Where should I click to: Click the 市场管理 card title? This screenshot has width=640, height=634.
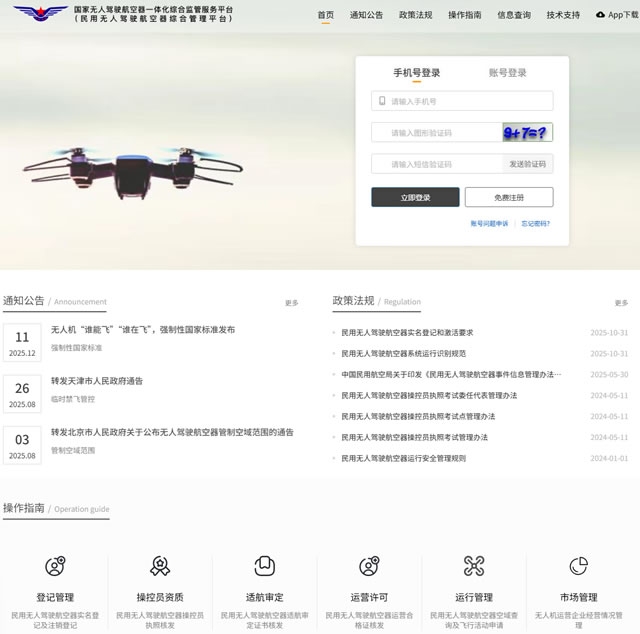[578, 597]
